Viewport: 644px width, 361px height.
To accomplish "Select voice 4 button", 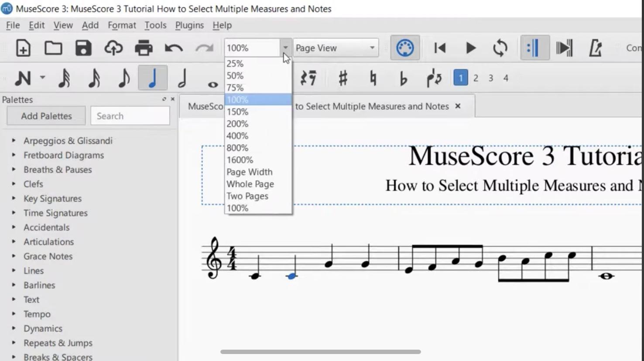I will [x=506, y=78].
